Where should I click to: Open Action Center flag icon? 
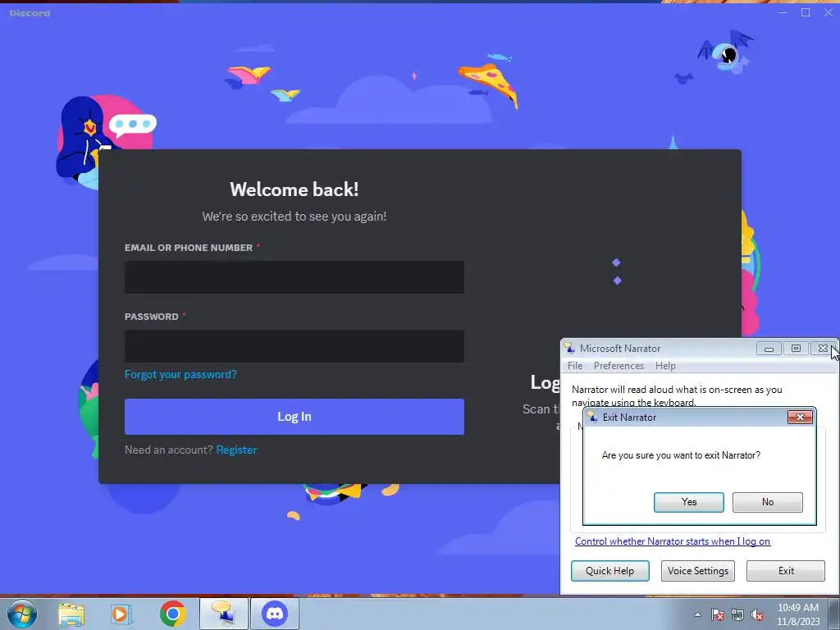point(717,614)
